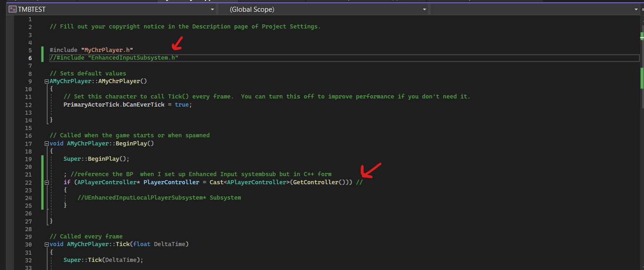Click PrimaryActorTick in the constructor
The image size is (644, 270).
point(91,104)
